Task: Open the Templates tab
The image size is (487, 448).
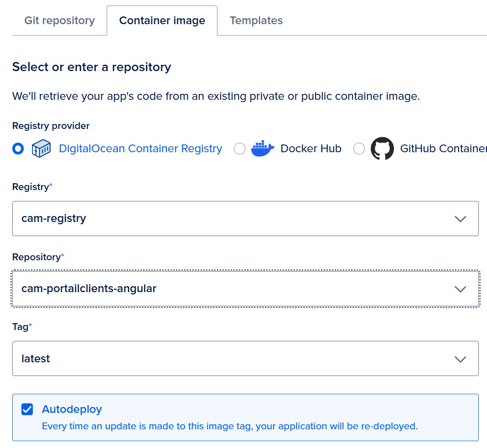Action: [x=256, y=21]
